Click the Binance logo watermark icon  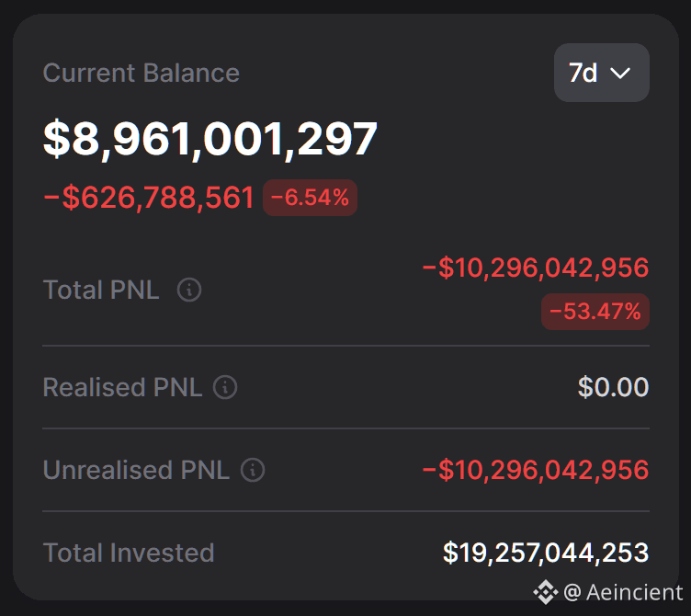(x=546, y=592)
